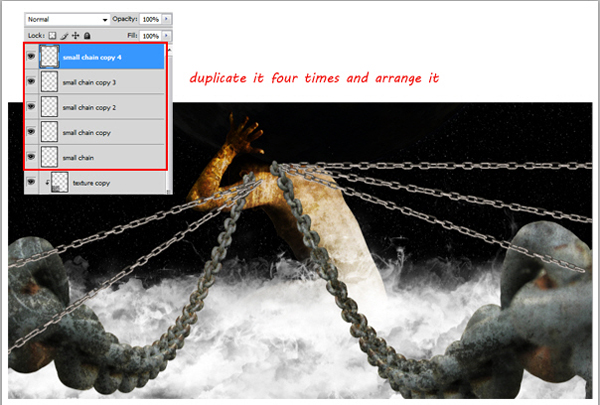Image resolution: width=600 pixels, height=405 pixels.
Task: Hide the small chain copy 3 layer
Action: click(x=31, y=81)
